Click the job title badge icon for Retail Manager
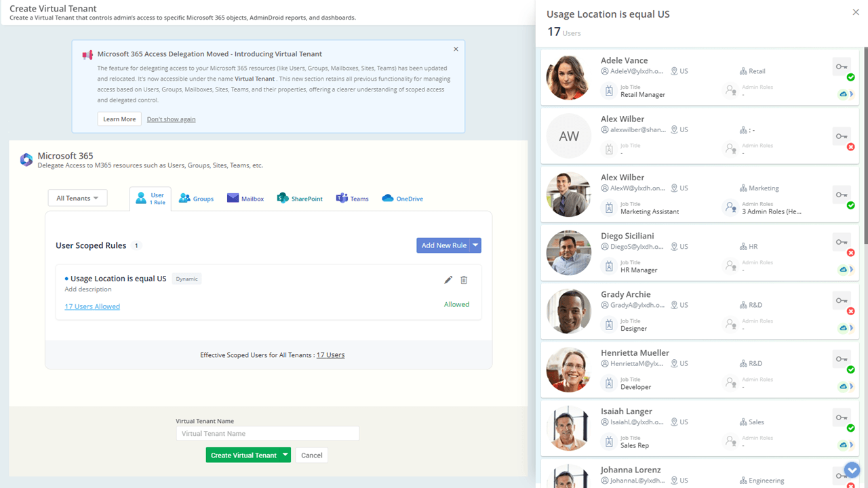The width and height of the screenshot is (868, 488). (608, 90)
